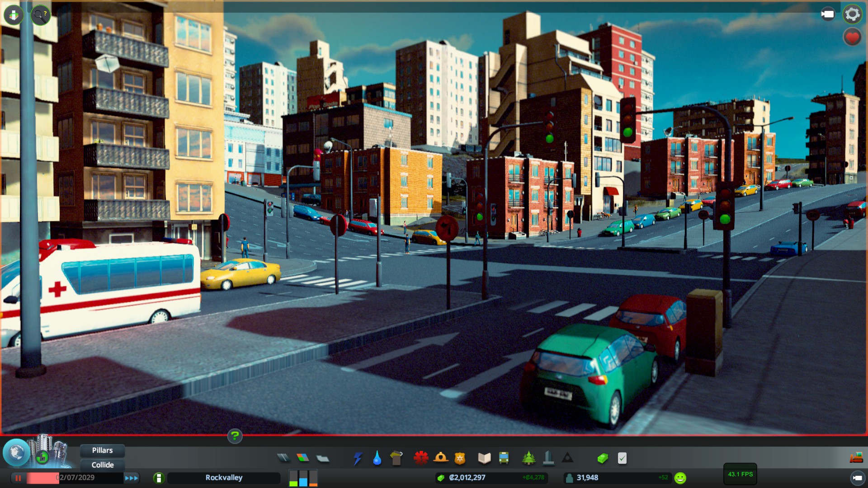Select the Bulldozer tool

[x=856, y=458]
